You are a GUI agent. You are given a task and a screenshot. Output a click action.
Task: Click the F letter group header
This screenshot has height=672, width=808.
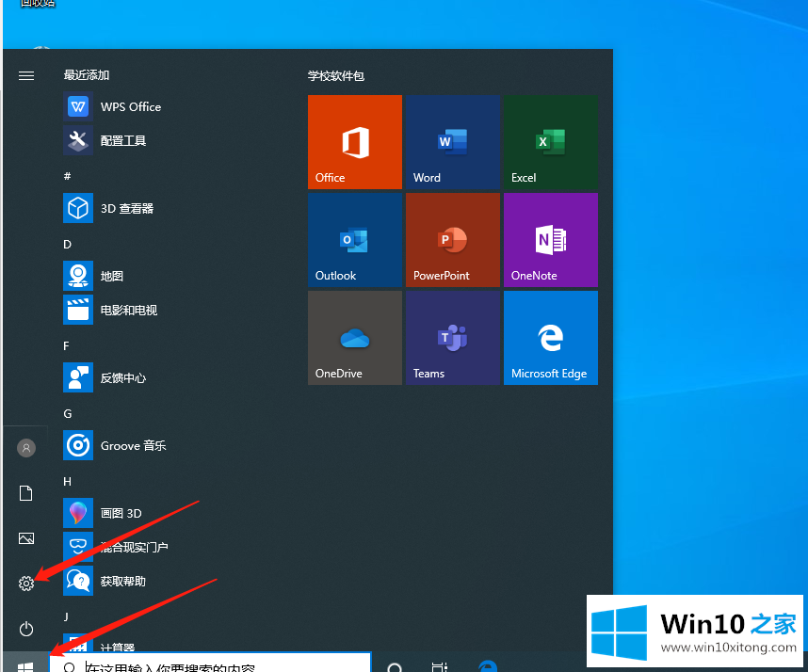pos(66,345)
